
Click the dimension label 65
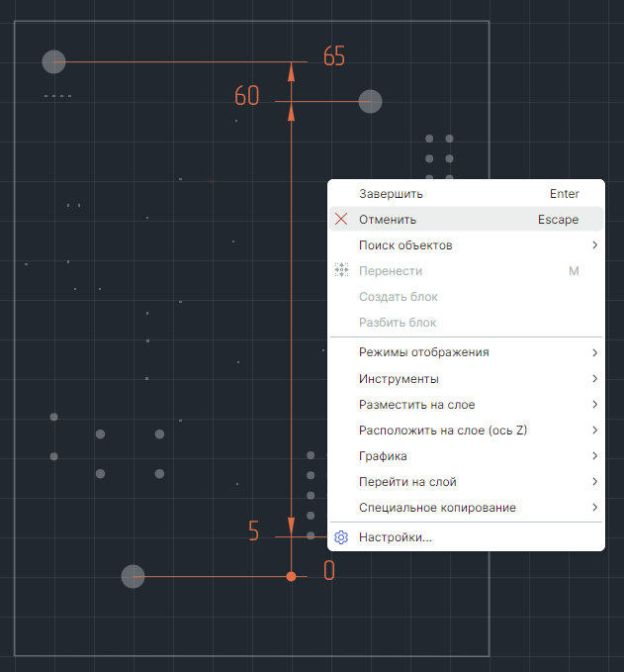[x=334, y=57]
